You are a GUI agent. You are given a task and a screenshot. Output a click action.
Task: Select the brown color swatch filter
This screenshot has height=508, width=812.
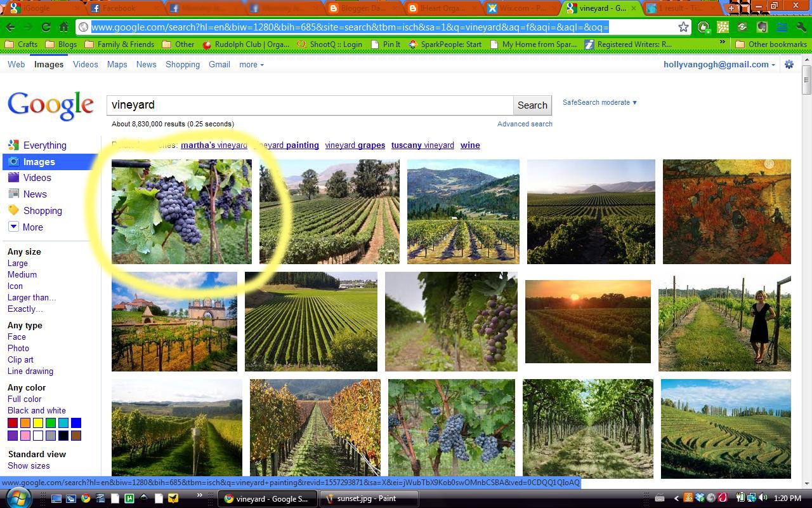pos(76,436)
